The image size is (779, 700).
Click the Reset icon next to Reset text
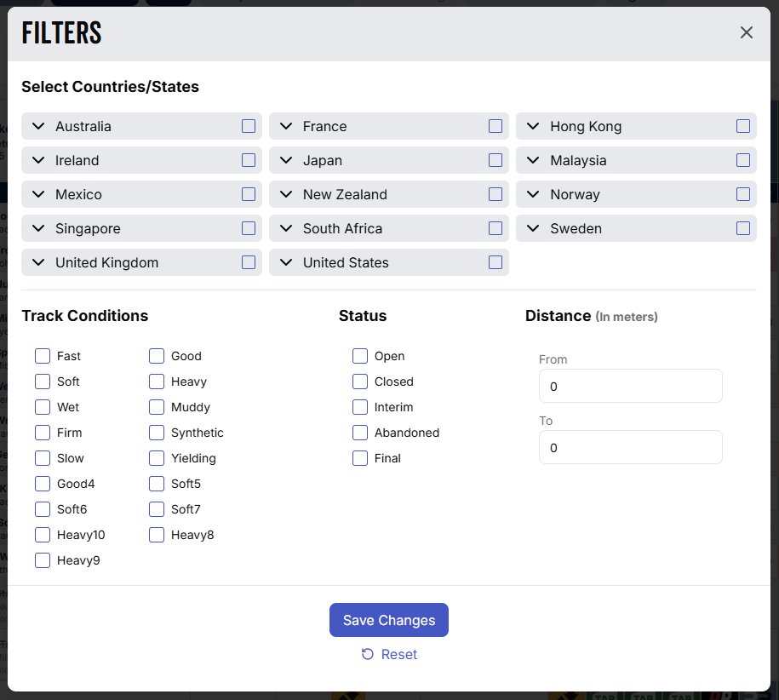367,654
